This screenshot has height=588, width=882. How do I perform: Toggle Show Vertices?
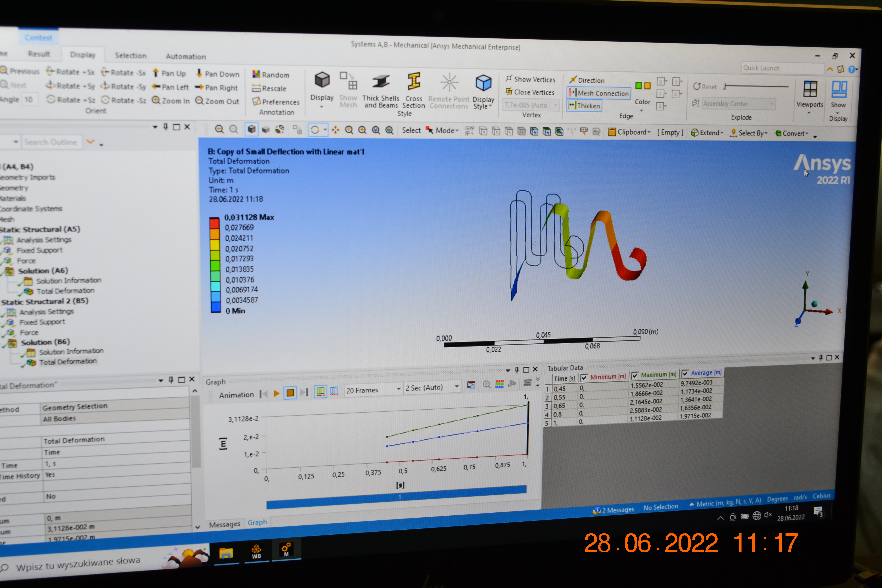pos(530,79)
